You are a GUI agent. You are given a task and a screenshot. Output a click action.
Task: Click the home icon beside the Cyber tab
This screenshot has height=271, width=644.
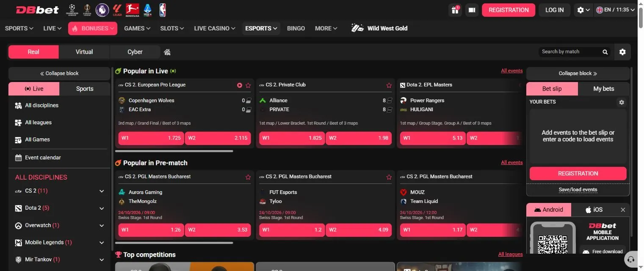[167, 52]
